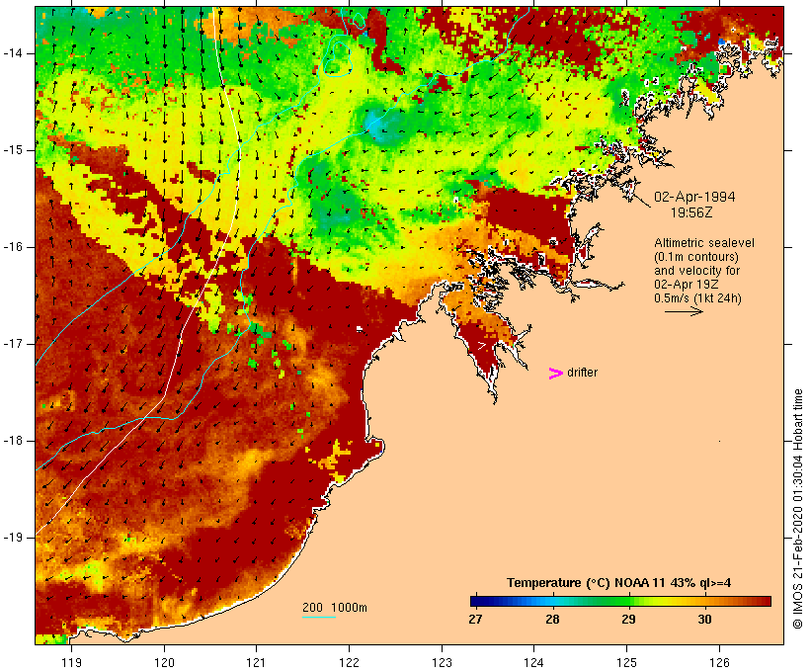The width and height of the screenshot is (810, 672).
Task: Click the IMOS copyright timestamp text
Action: point(797,509)
